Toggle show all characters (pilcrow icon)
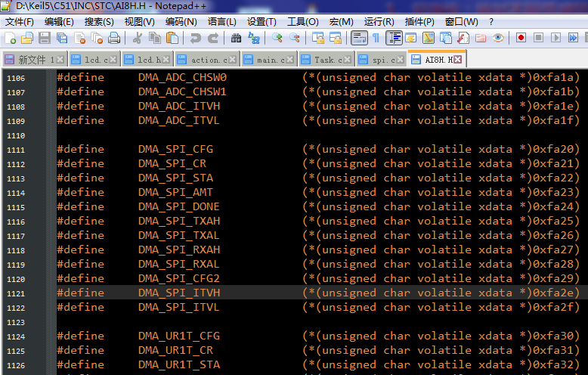Screen dimensions: 588x375 (x=376, y=39)
